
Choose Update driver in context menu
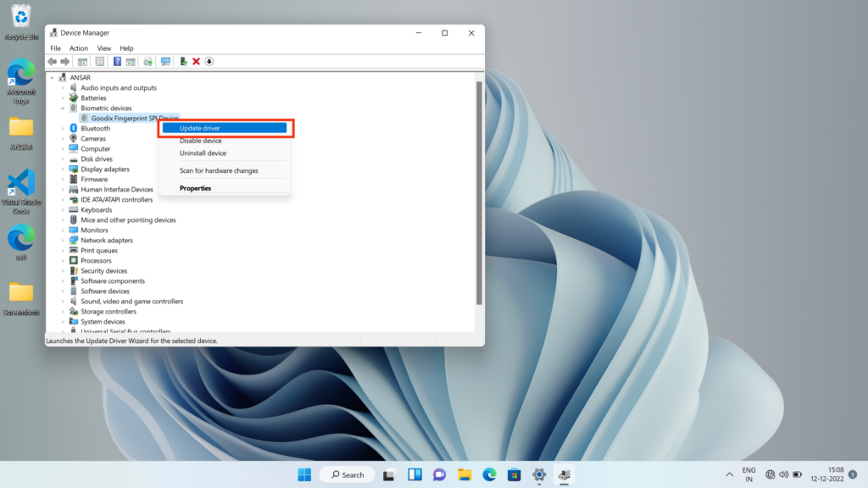click(225, 128)
